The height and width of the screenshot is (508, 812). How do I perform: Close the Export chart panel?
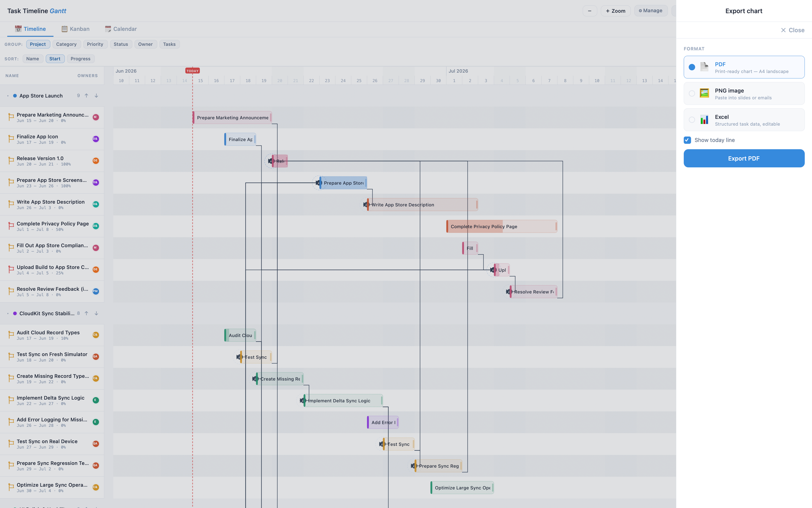coord(793,30)
